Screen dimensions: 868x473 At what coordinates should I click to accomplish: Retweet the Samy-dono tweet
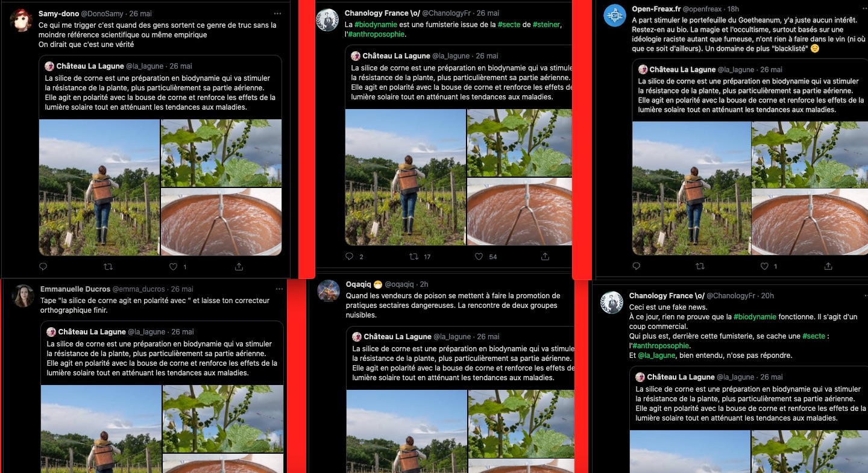(108, 266)
